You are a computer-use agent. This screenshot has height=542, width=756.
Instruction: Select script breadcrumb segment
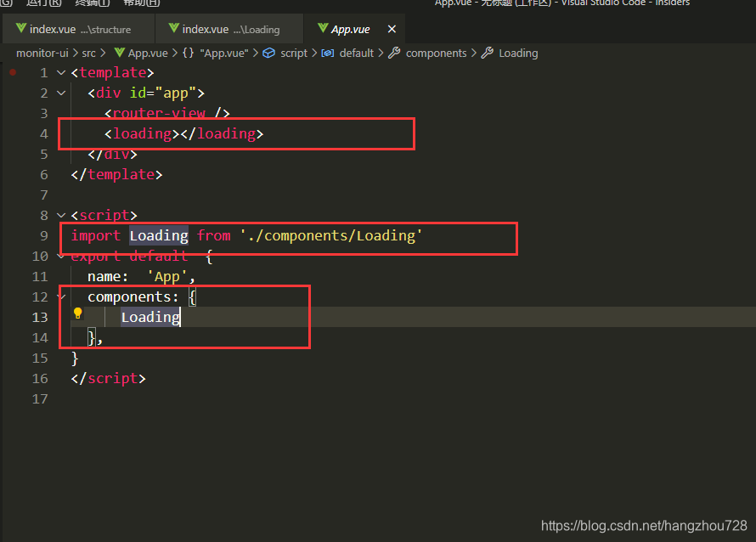pyautogui.click(x=294, y=53)
